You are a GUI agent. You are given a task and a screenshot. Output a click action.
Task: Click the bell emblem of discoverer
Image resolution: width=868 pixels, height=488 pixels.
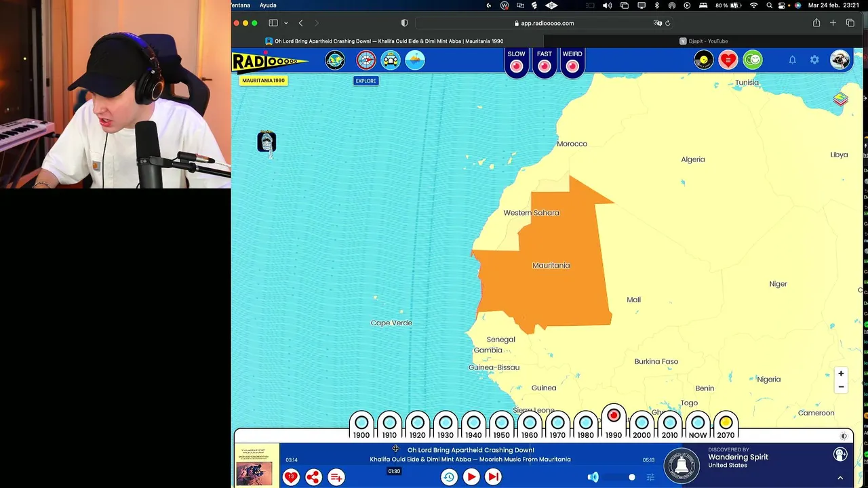(x=682, y=465)
